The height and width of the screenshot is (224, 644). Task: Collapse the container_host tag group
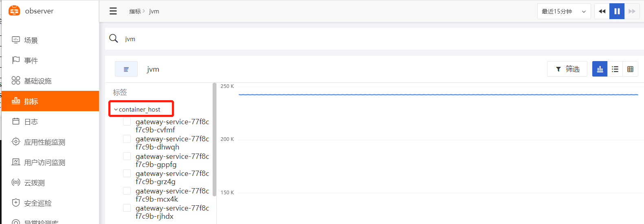(116, 110)
